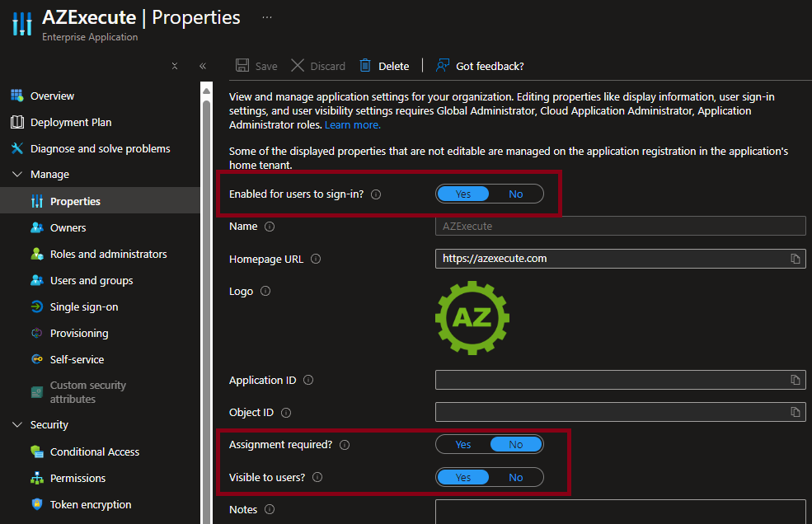Viewport: 812px width, 524px height.
Task: Click the info icon next to Name
Action: point(270,227)
